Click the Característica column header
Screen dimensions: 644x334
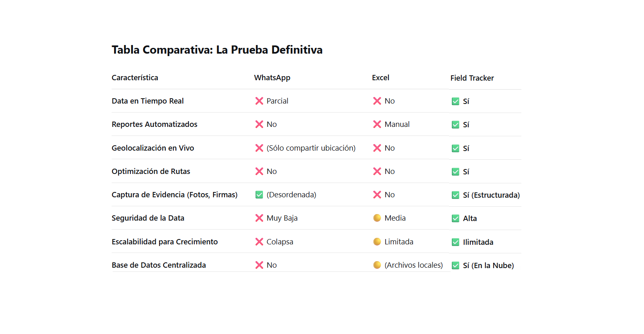pyautogui.click(x=135, y=78)
